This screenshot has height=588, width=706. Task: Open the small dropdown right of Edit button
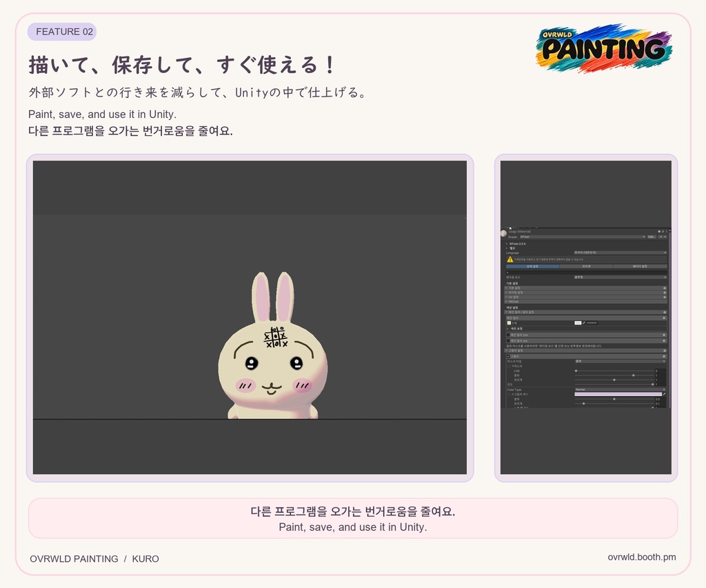(x=663, y=237)
